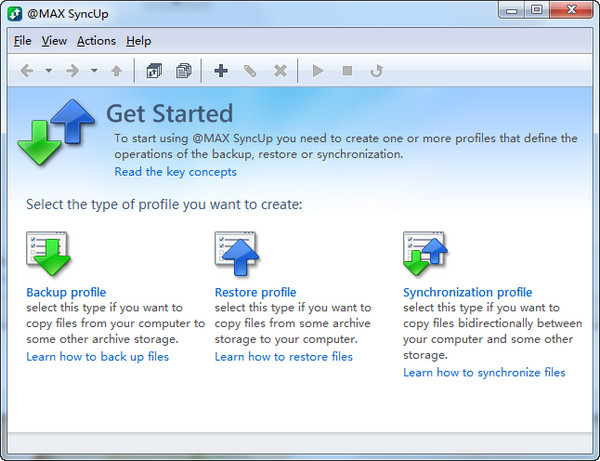Screen dimensions: 600x461
Task: Select the Synchronization profile link
Action: [x=467, y=292]
